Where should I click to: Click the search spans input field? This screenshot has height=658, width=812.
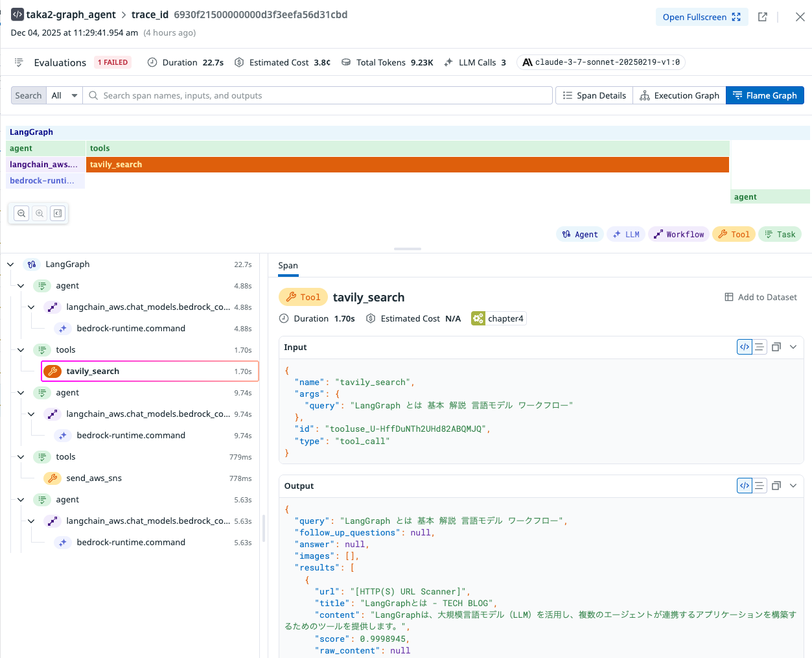(x=318, y=95)
